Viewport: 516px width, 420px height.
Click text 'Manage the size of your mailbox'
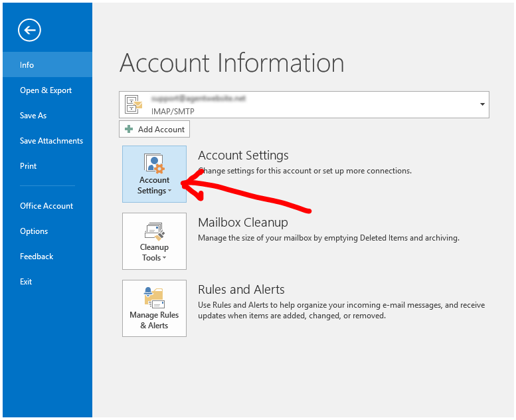click(255, 238)
